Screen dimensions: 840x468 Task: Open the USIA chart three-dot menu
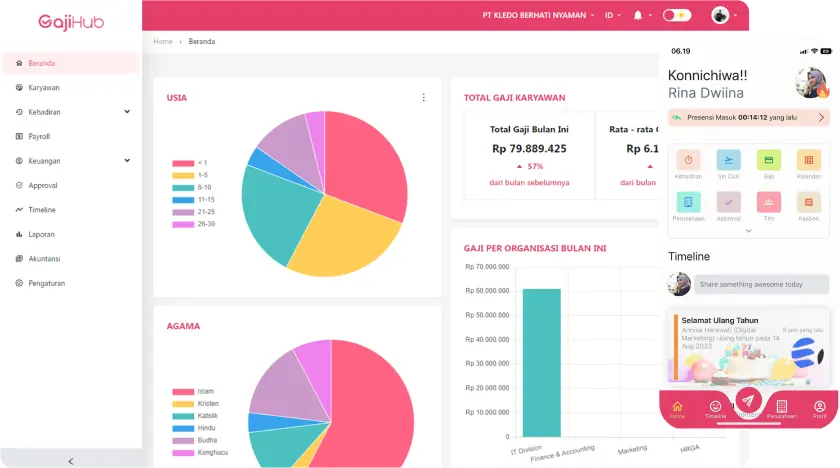click(x=424, y=97)
